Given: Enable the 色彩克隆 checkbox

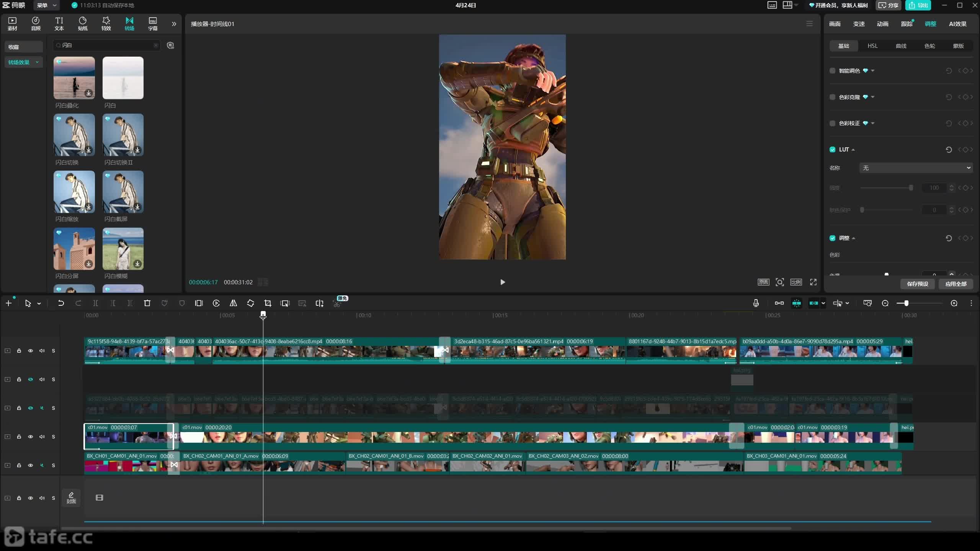Looking at the screenshot, I should 832,97.
